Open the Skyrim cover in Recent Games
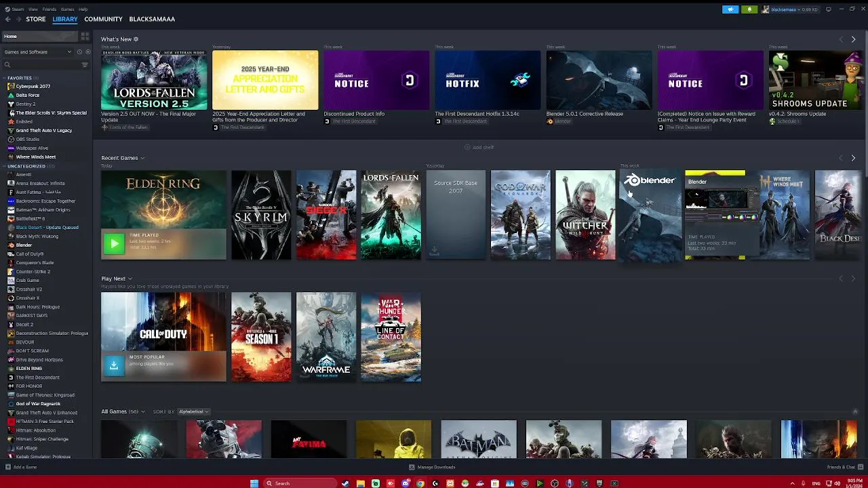Screen dimensions: 868x488 coord(261,215)
